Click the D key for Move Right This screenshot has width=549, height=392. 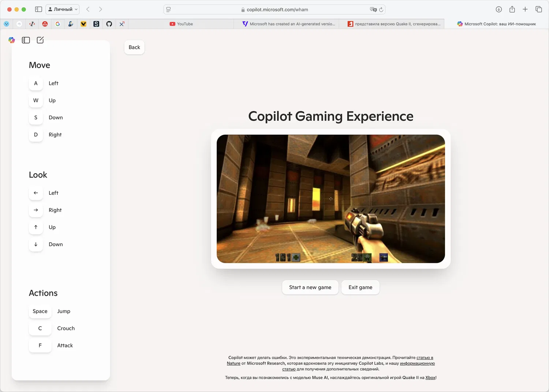click(36, 135)
